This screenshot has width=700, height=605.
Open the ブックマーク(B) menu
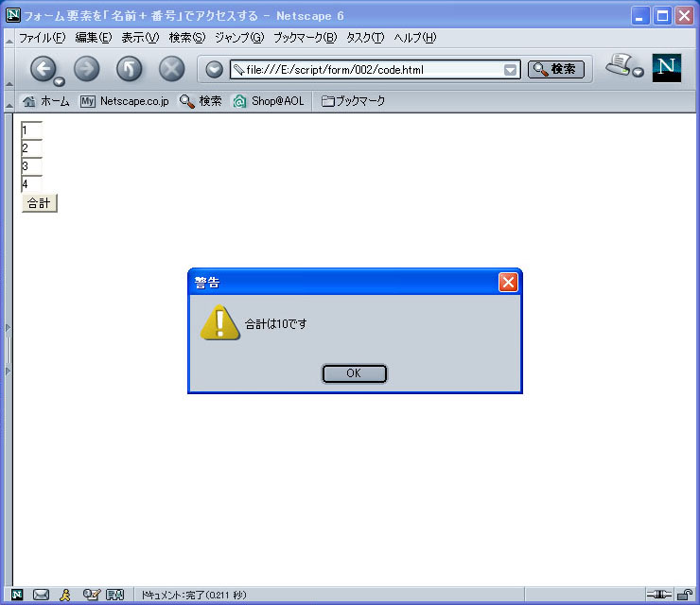[x=306, y=38]
